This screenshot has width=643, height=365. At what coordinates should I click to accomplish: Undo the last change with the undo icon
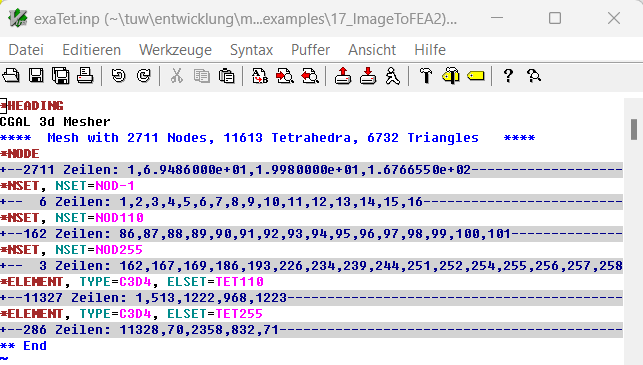tap(119, 76)
